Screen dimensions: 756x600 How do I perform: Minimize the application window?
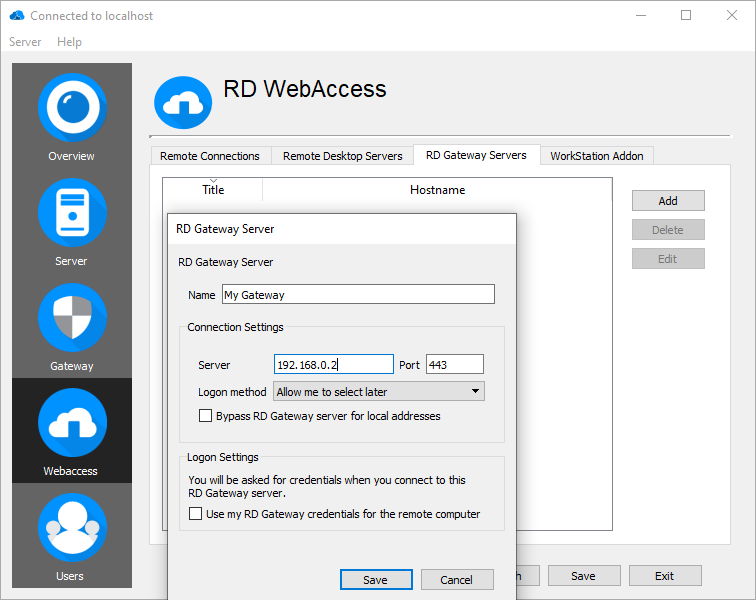point(641,15)
